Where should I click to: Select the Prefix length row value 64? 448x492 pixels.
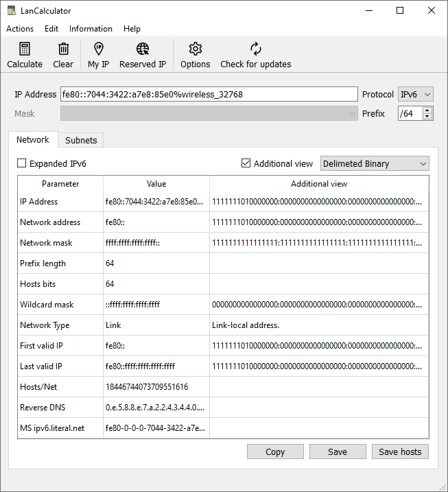[x=156, y=263]
